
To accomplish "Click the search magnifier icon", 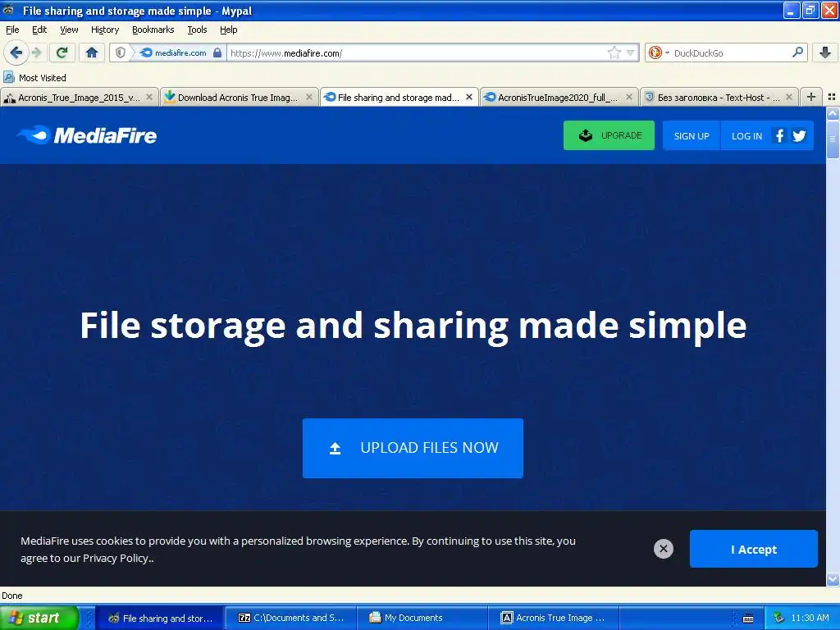I will pyautogui.click(x=797, y=52).
